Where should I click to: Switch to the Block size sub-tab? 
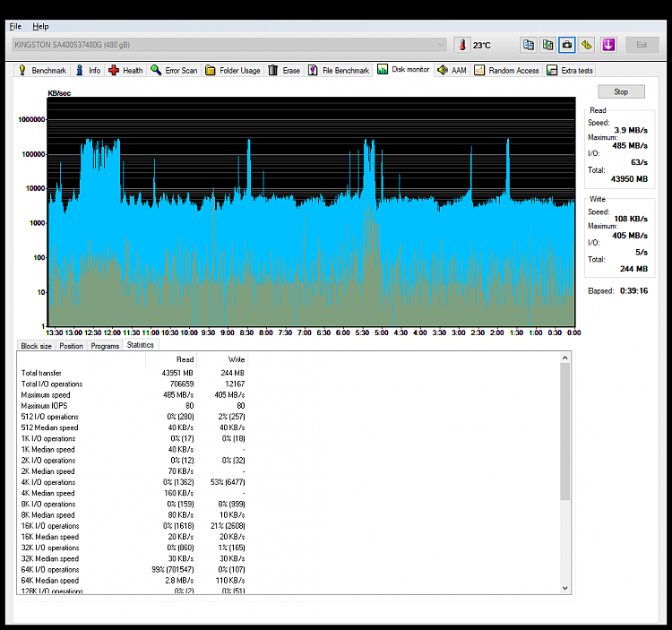(36, 346)
